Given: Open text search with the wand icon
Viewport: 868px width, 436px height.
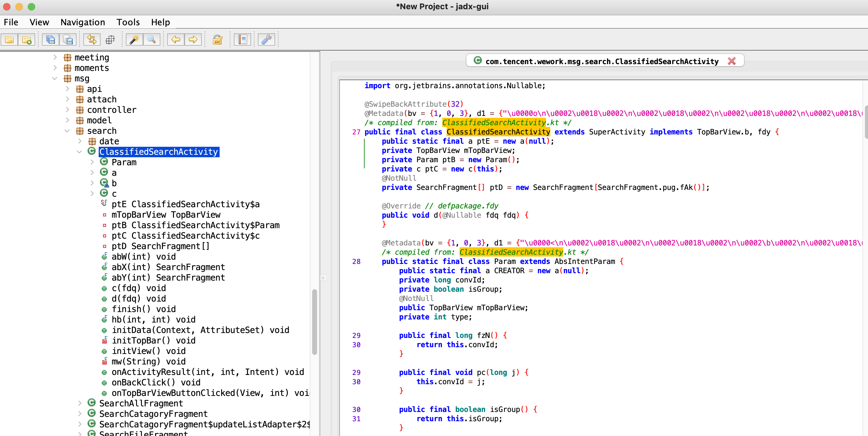Looking at the screenshot, I should pyautogui.click(x=134, y=40).
